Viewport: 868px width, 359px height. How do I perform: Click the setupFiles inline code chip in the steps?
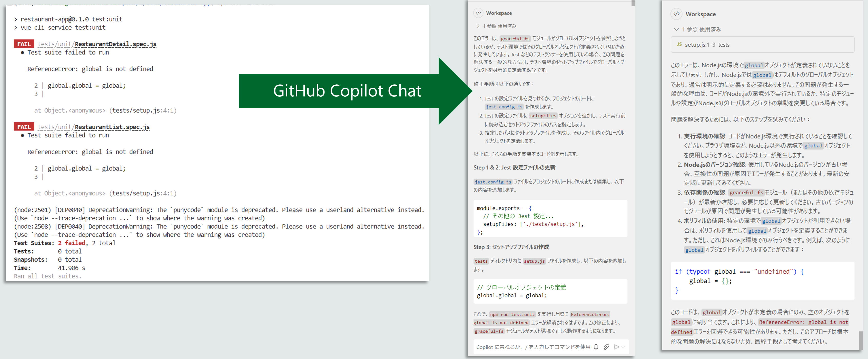(543, 115)
